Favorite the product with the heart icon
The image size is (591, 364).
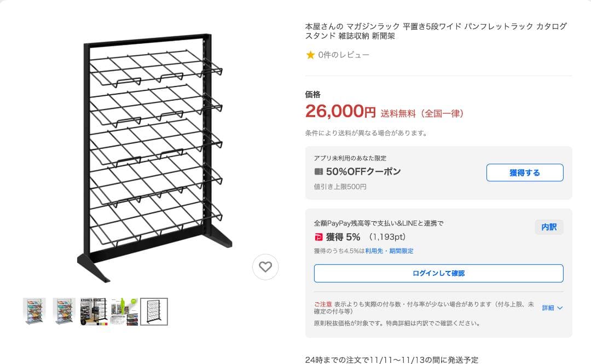pyautogui.click(x=266, y=267)
